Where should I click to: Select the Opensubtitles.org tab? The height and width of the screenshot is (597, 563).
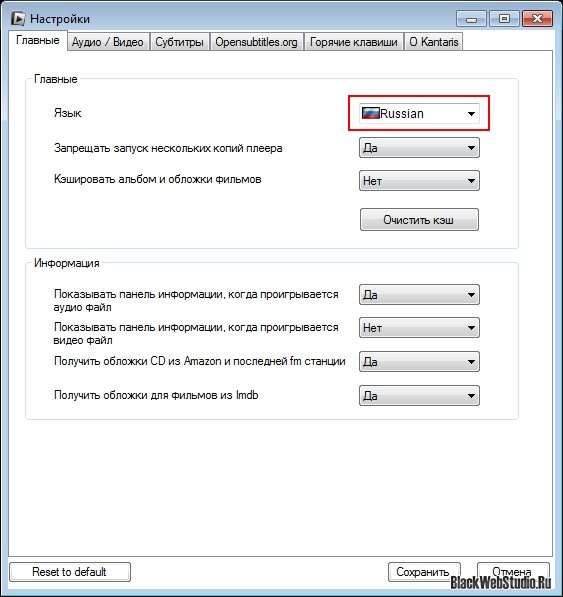point(257,42)
